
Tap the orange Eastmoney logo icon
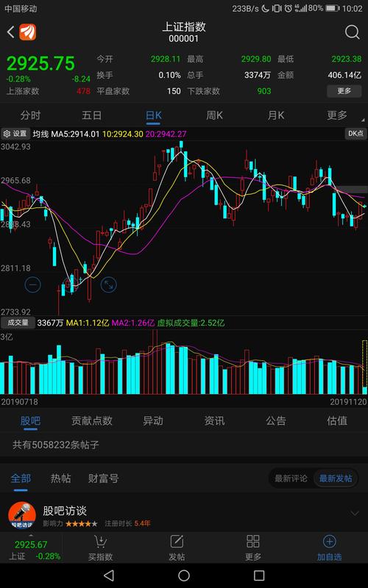point(28,32)
